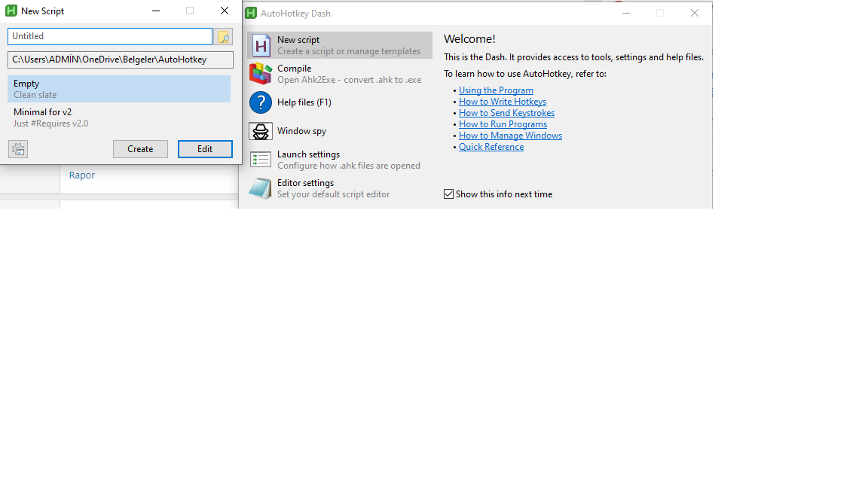Uncheck Show this info next time
The image size is (868, 488).
click(448, 194)
